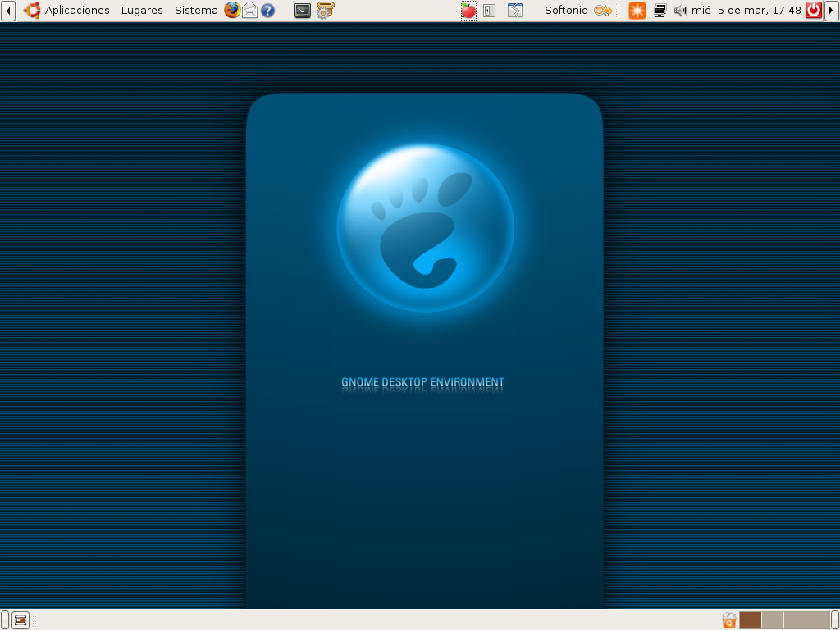Open the network monitor tray icon
This screenshot has height=630, width=840.
[x=660, y=10]
